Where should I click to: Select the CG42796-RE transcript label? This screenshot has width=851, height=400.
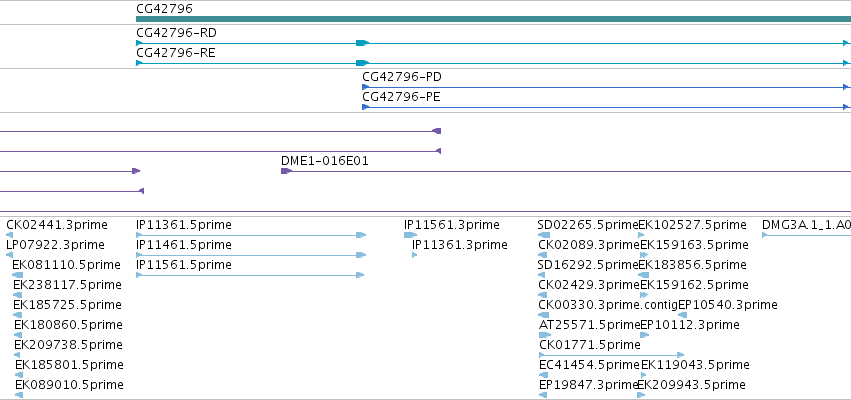coord(176,53)
